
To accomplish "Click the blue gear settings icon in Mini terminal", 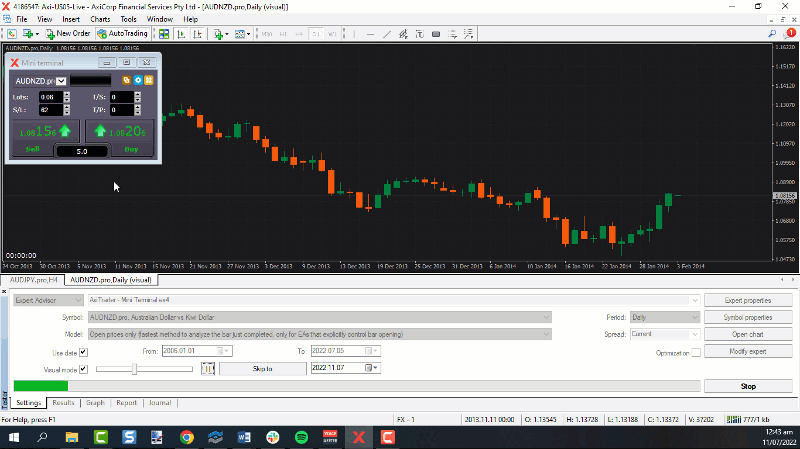I will [x=137, y=80].
